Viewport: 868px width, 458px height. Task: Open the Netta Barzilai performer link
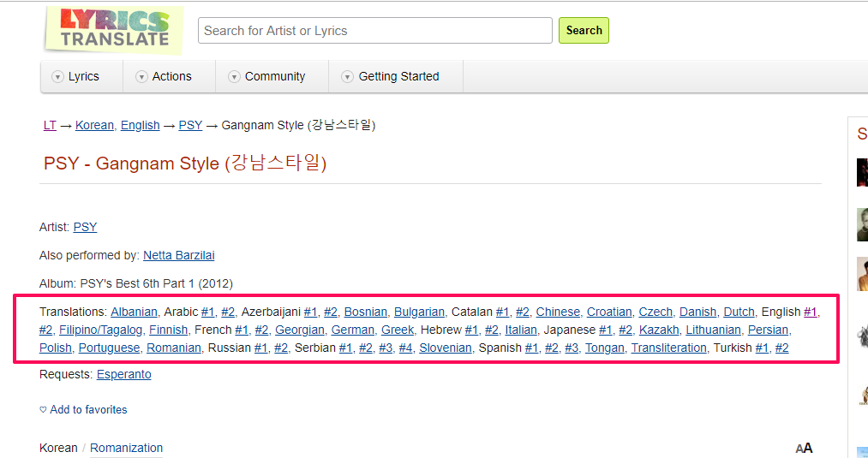point(178,255)
